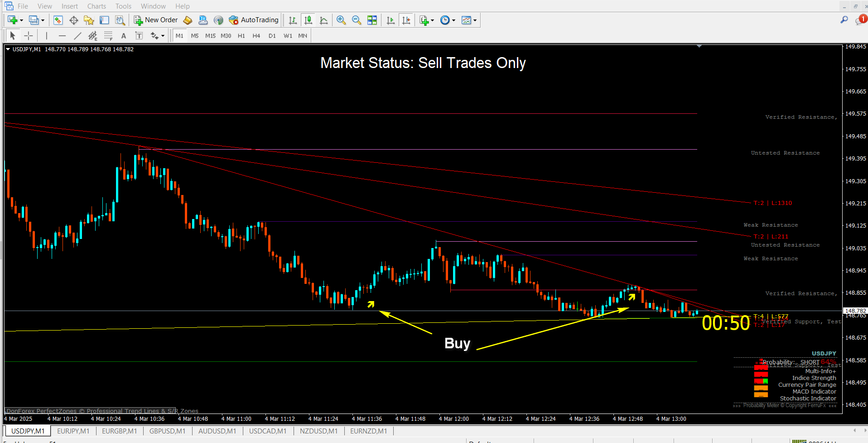Viewport: 868px width, 443px height.
Task: Open the Market Watch window
Action: point(58,20)
